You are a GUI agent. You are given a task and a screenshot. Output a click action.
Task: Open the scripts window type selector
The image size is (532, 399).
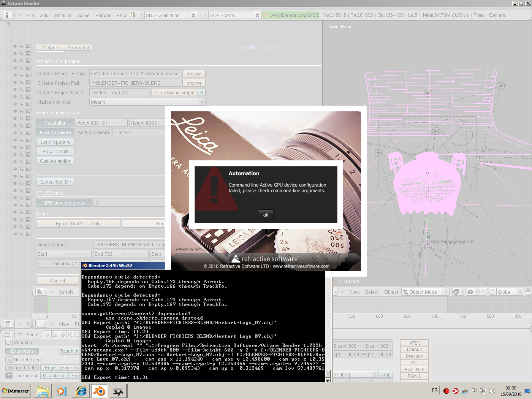coord(41,292)
